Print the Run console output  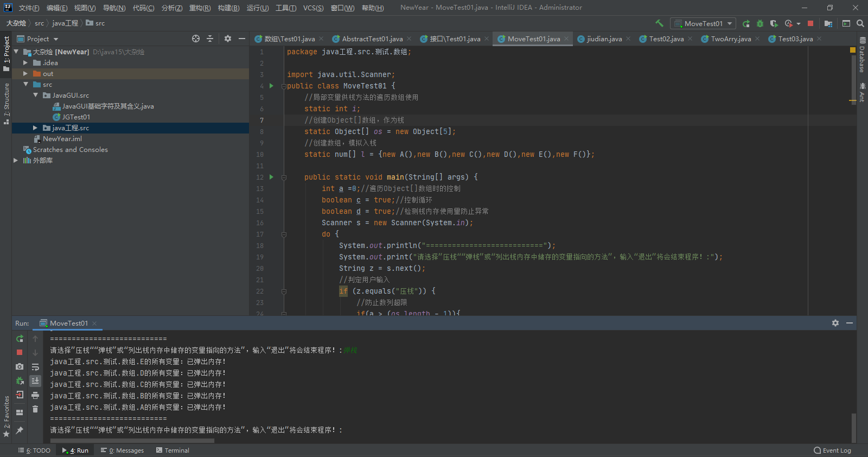(35, 395)
